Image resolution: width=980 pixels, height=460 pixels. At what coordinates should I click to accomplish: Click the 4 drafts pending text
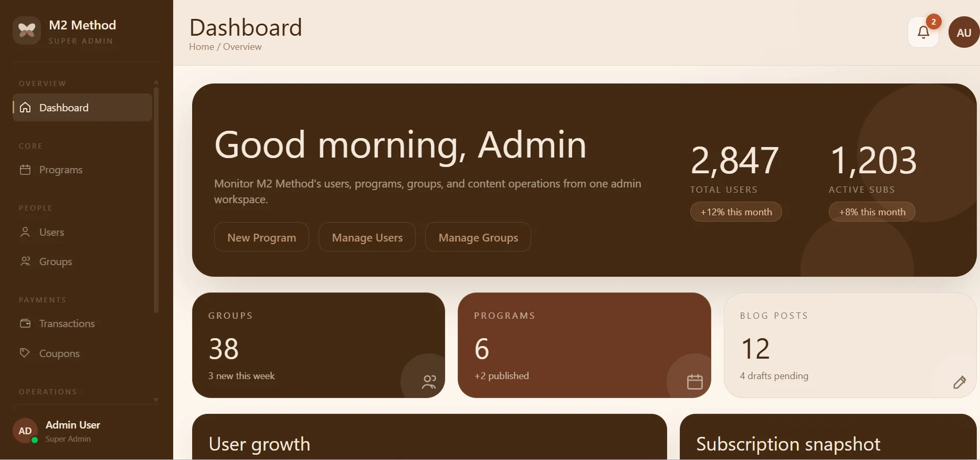pyautogui.click(x=774, y=376)
